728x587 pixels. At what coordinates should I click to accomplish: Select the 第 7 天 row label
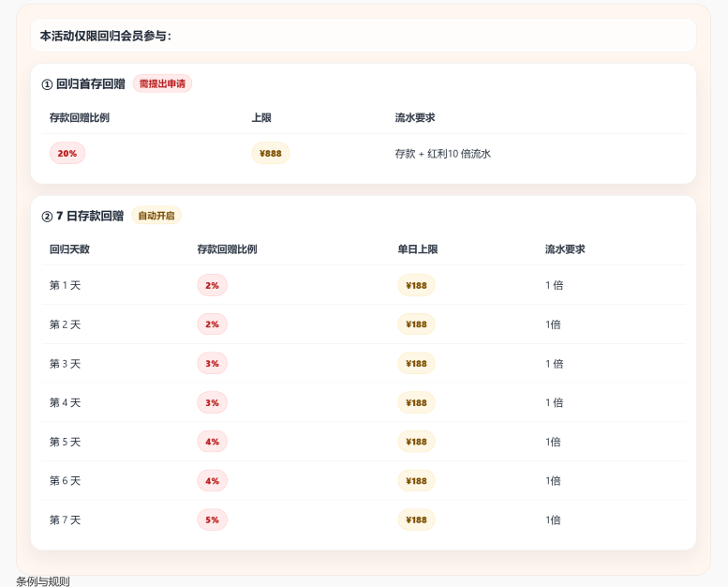[x=65, y=519]
